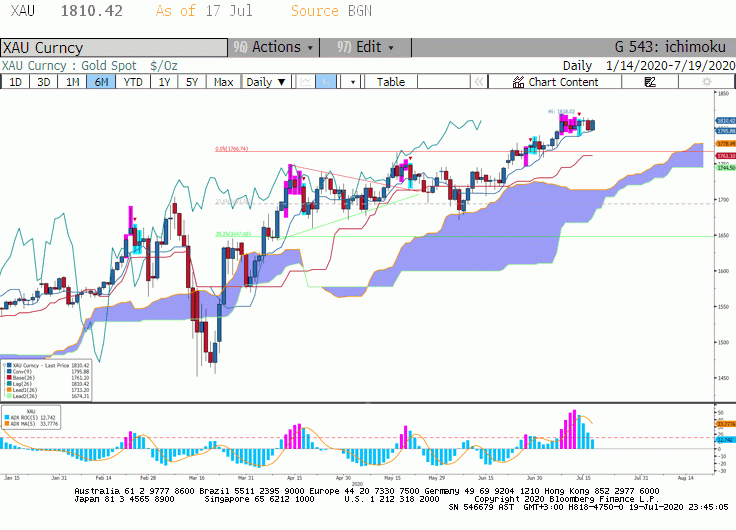This screenshot has height=530, width=736.
Task: Click the orange 33.7776 ADX axis tag
Action: pyautogui.click(x=726, y=424)
